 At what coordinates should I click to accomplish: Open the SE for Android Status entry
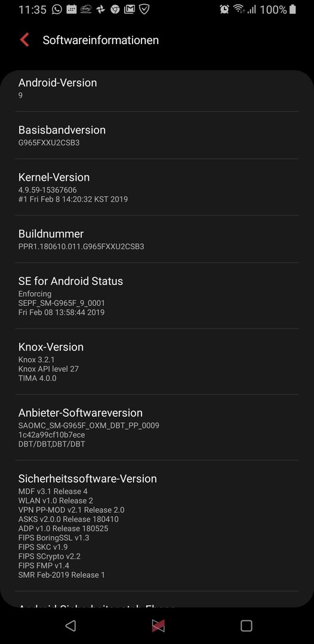pos(157,296)
